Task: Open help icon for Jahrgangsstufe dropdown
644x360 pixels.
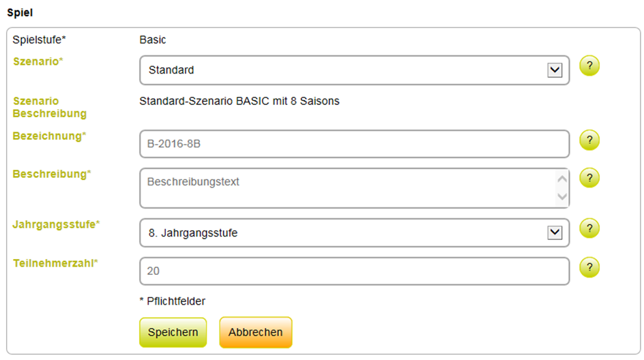Action: pos(589,228)
